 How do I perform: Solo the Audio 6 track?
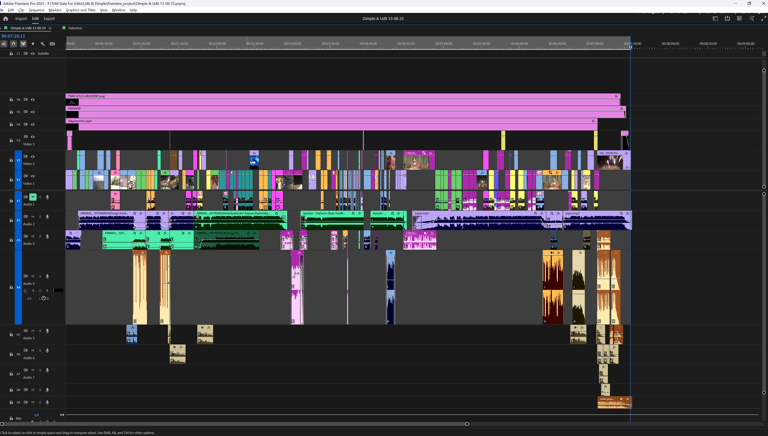(x=40, y=350)
